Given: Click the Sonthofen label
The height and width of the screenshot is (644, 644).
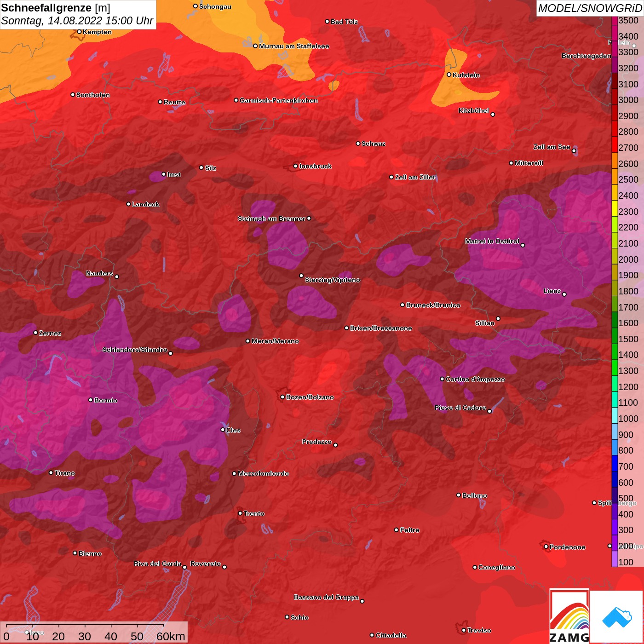Looking at the screenshot, I should (x=93, y=95).
